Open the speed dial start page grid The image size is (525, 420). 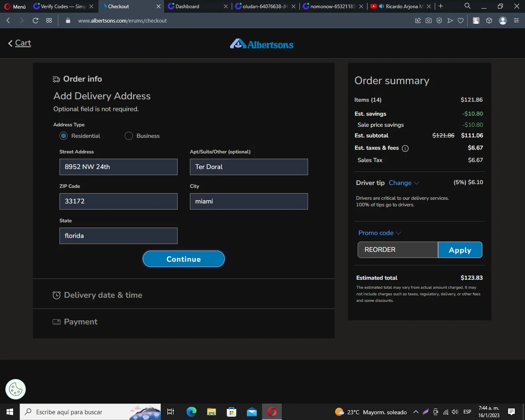[x=49, y=21]
